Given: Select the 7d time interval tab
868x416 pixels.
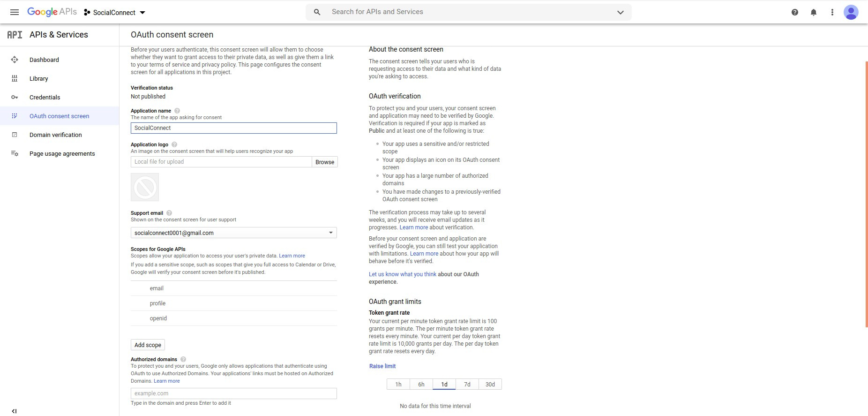Looking at the screenshot, I should click(467, 384).
